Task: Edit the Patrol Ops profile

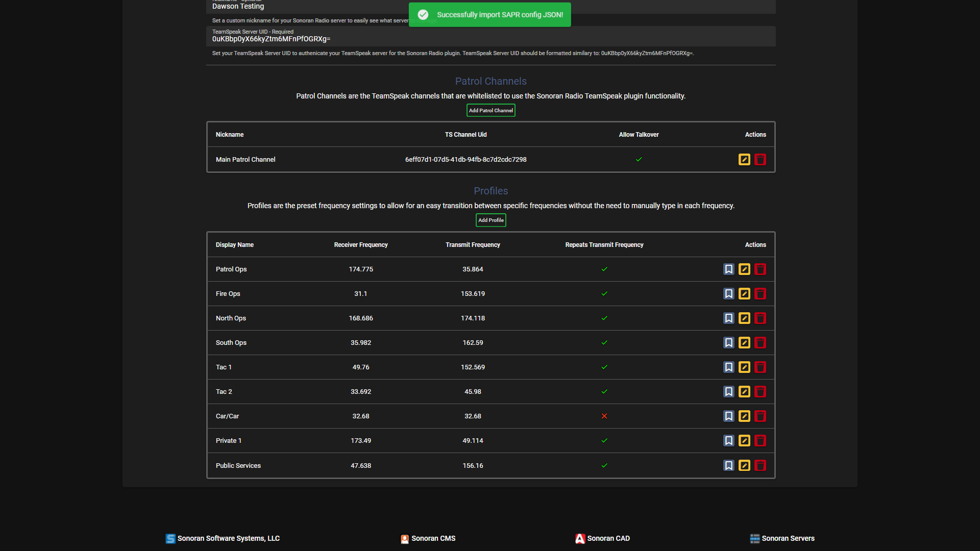Action: pos(744,269)
